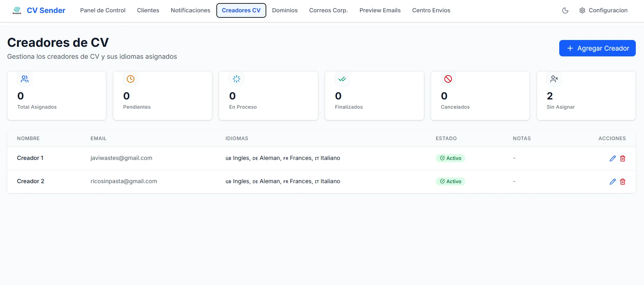The image size is (644, 285).
Task: Click the Configuracion gear icon
Action: point(582,11)
